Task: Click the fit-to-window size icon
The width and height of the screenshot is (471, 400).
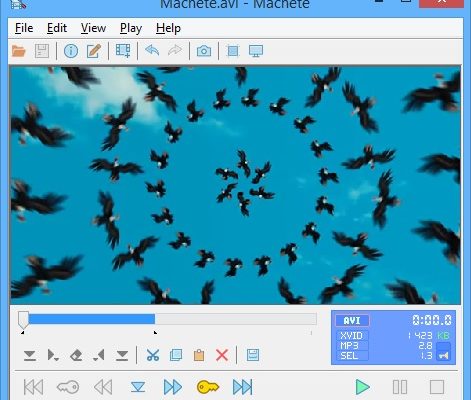Action: (x=233, y=51)
